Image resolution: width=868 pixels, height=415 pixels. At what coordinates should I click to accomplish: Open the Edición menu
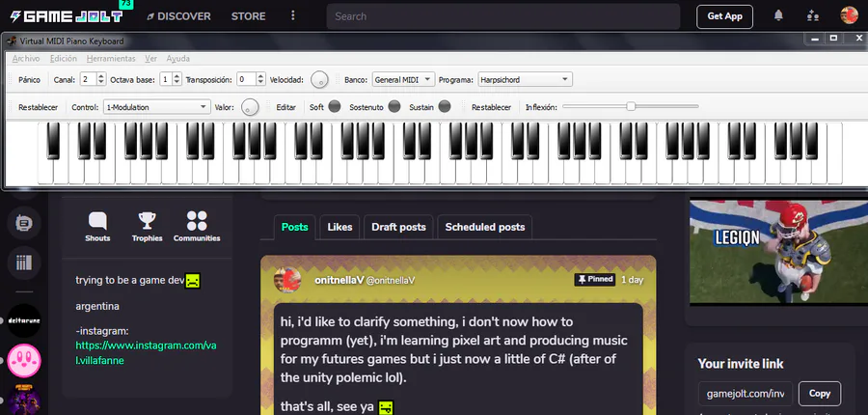point(63,58)
